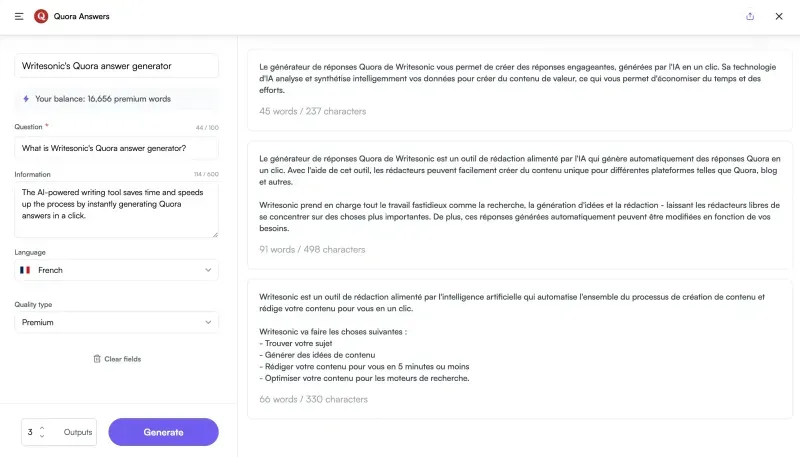Click the share/export icon at top right

point(750,16)
